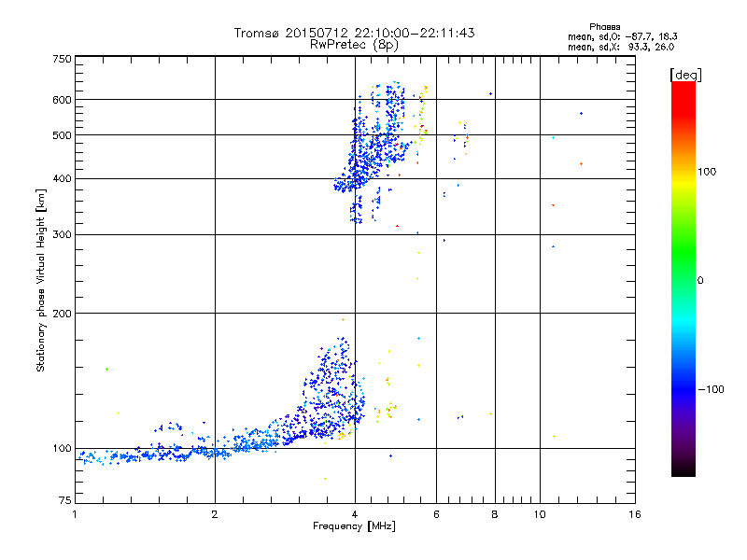
Task: Click the y-axis tick label '75'
Action: click(x=65, y=500)
